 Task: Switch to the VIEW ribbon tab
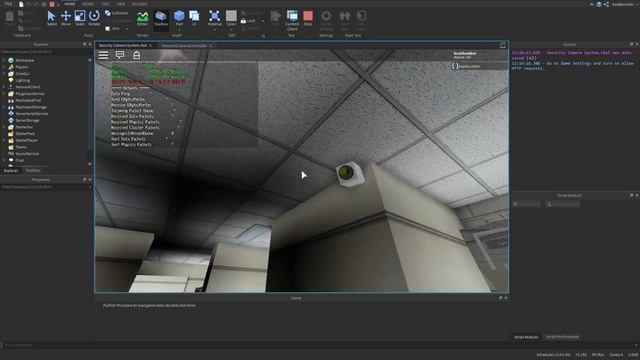click(x=121, y=4)
